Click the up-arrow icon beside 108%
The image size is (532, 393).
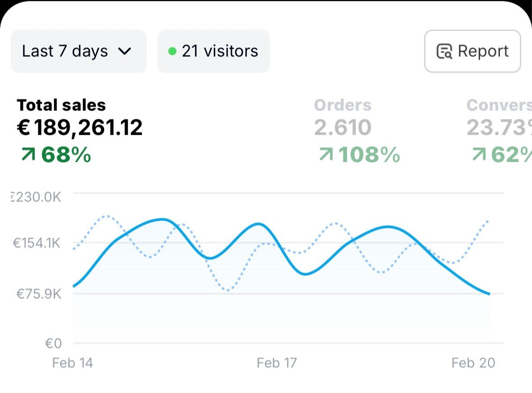click(x=325, y=155)
